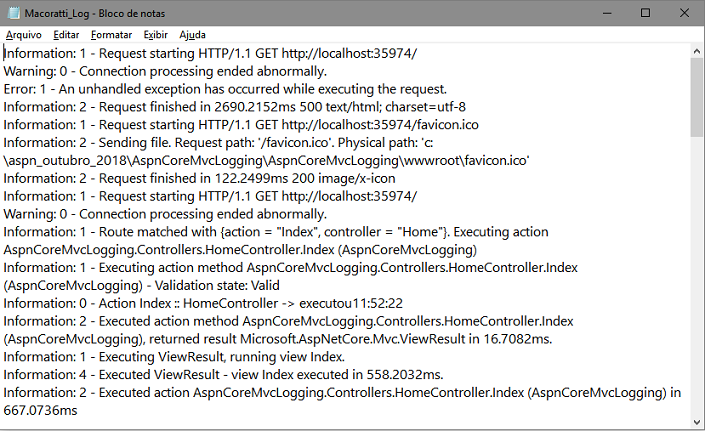
Task: Click the first localhost:35974 URL text
Action: tap(349, 53)
